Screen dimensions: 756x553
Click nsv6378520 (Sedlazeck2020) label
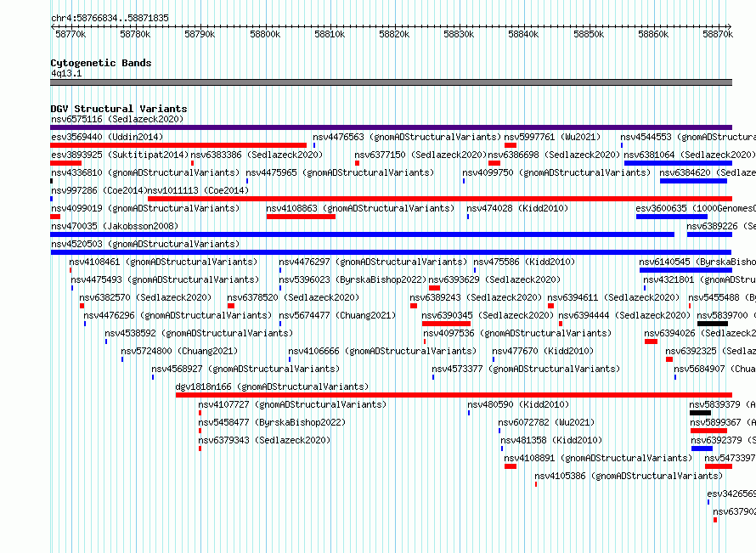coord(293,297)
